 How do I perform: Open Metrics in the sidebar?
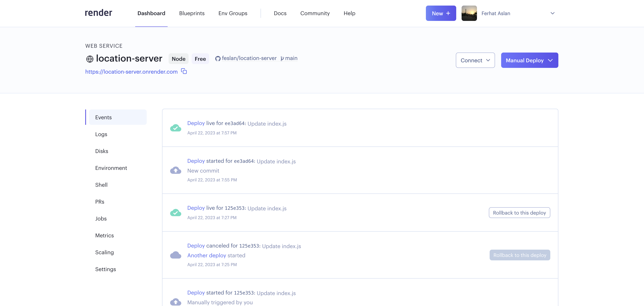pos(104,235)
